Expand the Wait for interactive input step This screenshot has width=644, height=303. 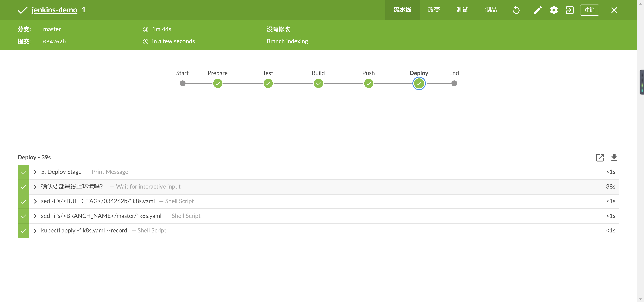pyautogui.click(x=35, y=187)
